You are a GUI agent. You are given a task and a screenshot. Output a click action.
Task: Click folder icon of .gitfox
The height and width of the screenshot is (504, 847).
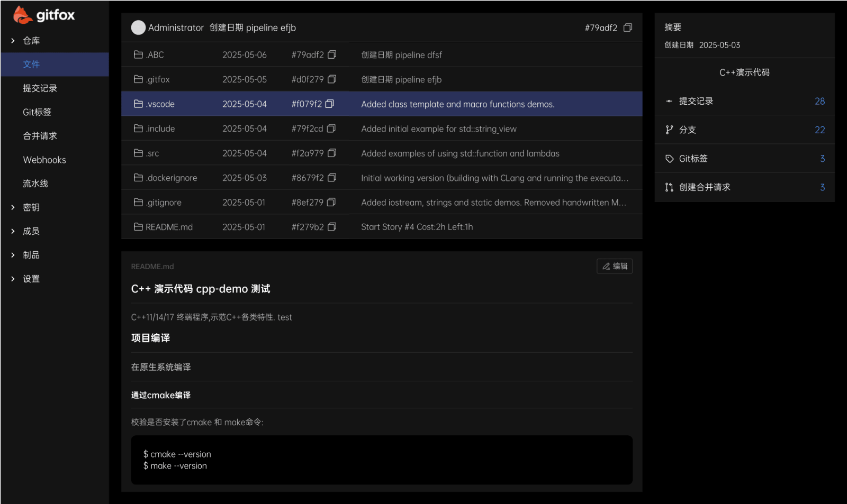tap(139, 79)
